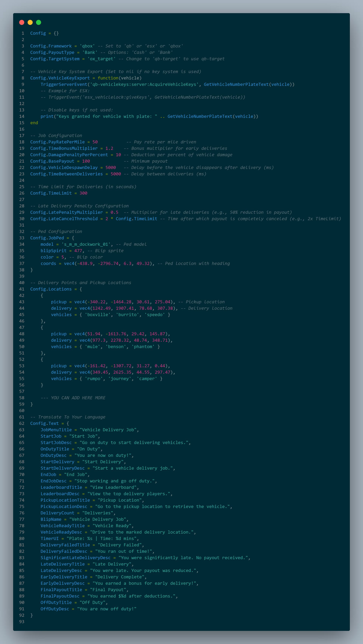Click the yellow minimize window dot
This screenshot has width=363, height=644.
pos(30,22)
